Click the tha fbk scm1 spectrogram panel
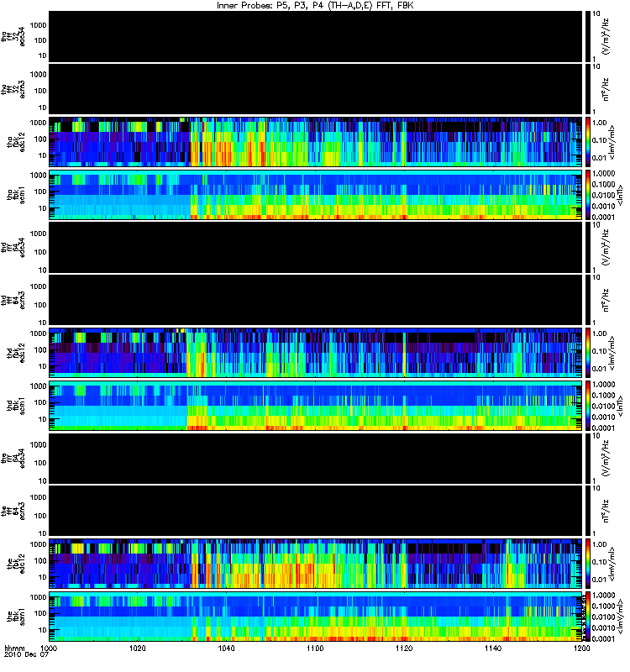 point(316,195)
